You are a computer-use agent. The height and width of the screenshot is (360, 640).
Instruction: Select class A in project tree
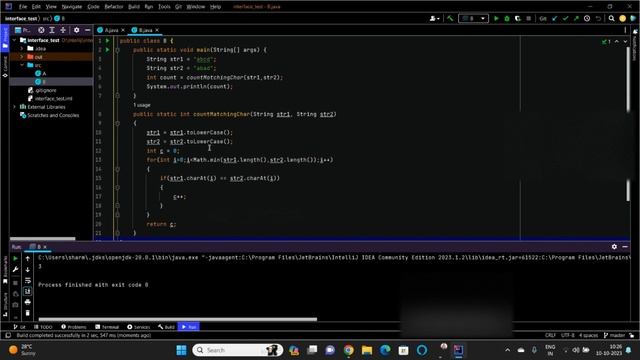40,73
